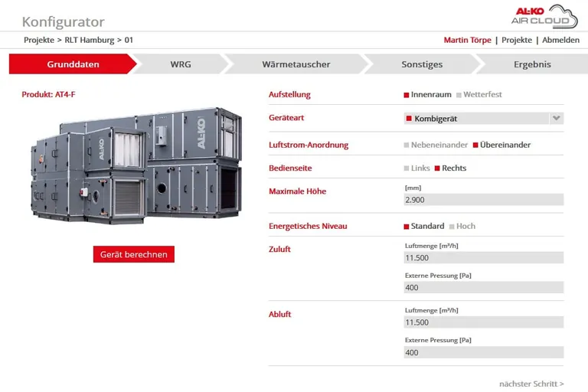The image size is (588, 392).
Task: Select the Innenraum installation option
Action: tap(426, 95)
